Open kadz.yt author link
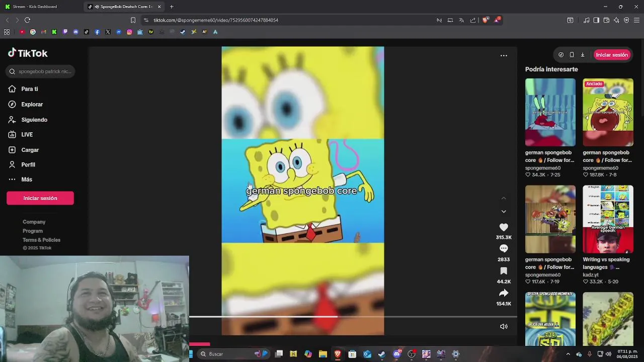The image size is (644, 362). pyautogui.click(x=591, y=275)
